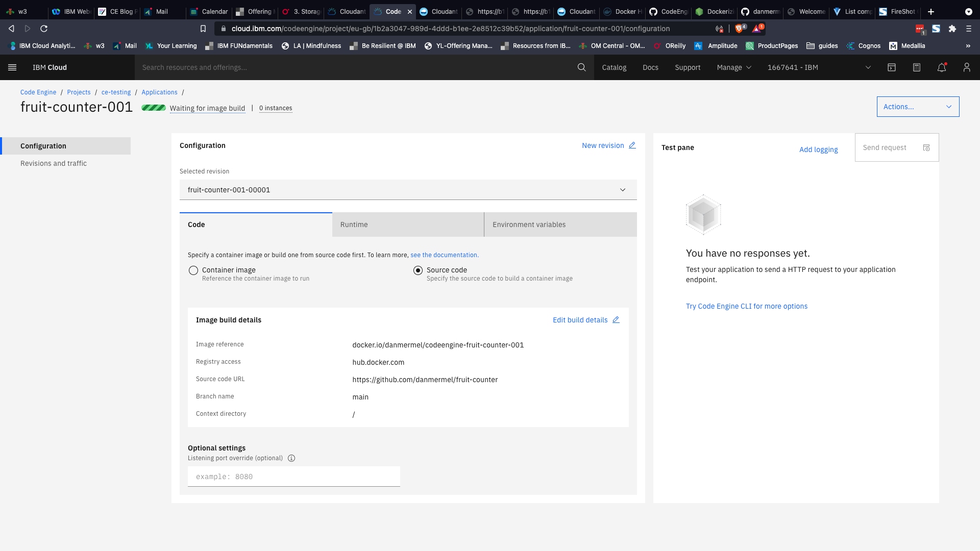Click the Search resources and offerings field
Screen dimensions: 980x551
click(357, 67)
